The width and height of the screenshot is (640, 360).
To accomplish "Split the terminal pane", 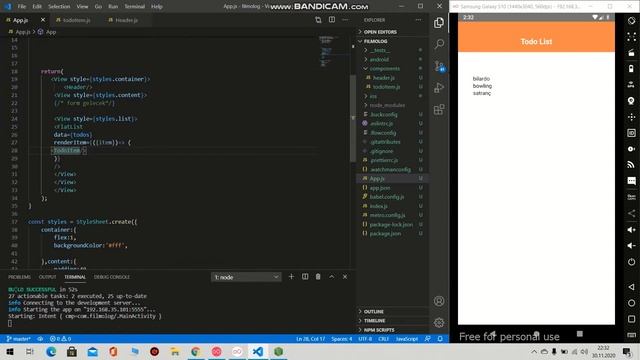I will [305, 277].
